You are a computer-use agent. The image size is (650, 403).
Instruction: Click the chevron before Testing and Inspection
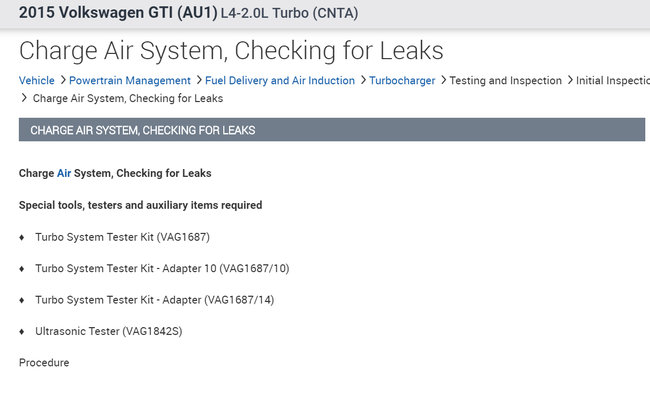(x=443, y=80)
